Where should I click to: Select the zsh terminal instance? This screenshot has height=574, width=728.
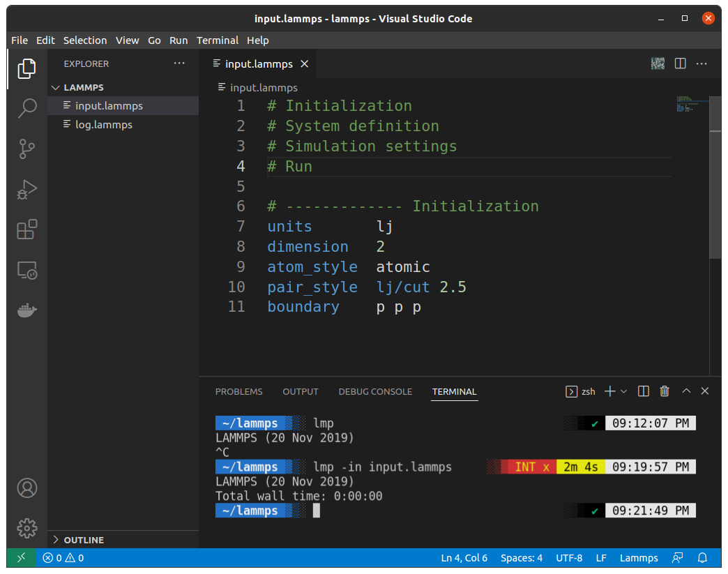pyautogui.click(x=580, y=391)
